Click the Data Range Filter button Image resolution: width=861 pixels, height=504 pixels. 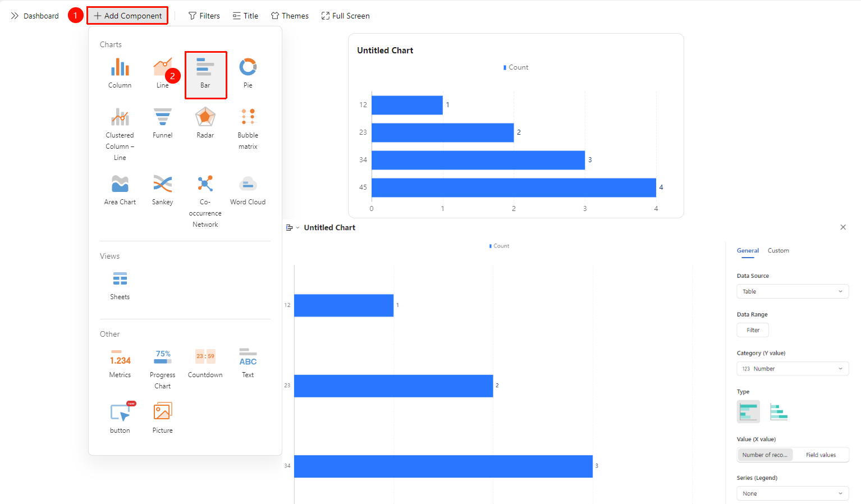[x=753, y=331]
